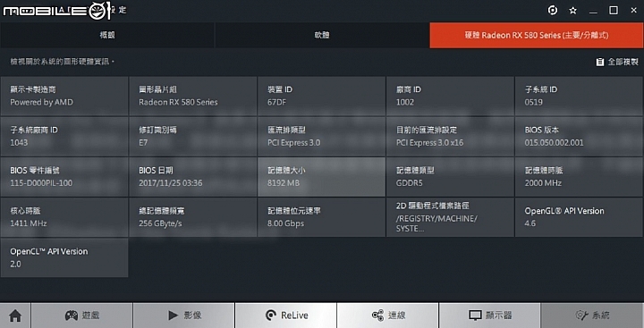This screenshot has height=328, width=644.
Task: Open the 系統 System section
Action: tap(592, 315)
